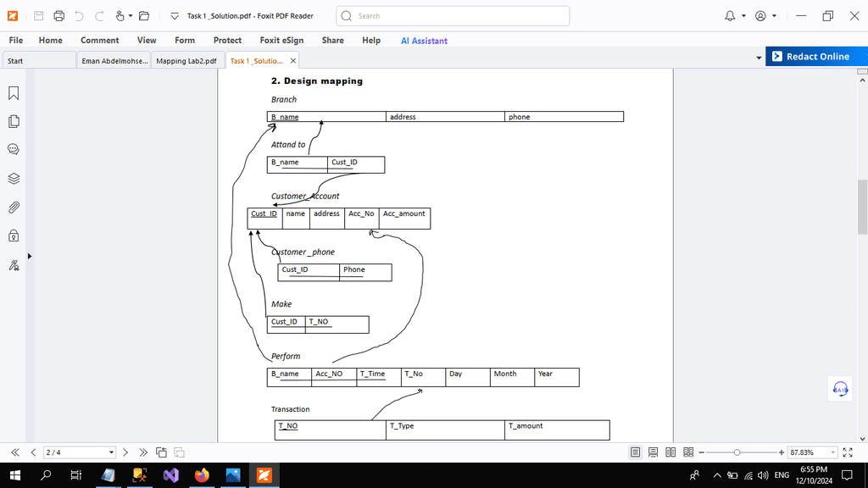Viewport: 868px width, 488px height.
Task: Open the Digital Signatures panel
Action: tap(14, 265)
